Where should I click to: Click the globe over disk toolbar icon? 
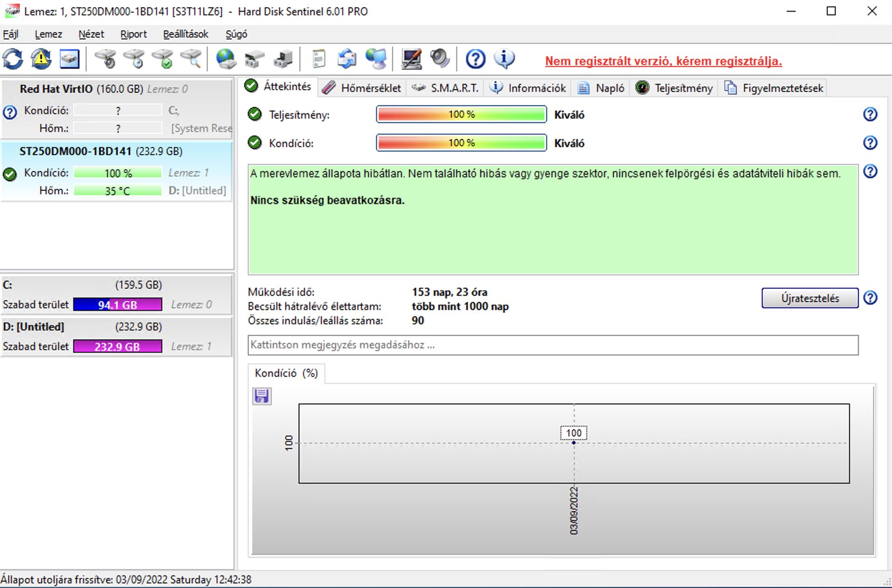(x=226, y=59)
